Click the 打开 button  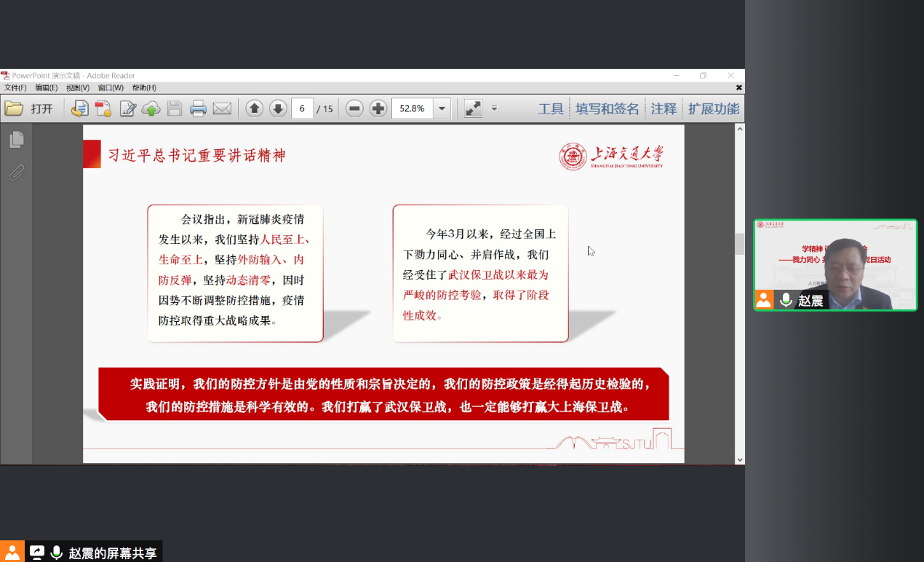click(x=41, y=109)
